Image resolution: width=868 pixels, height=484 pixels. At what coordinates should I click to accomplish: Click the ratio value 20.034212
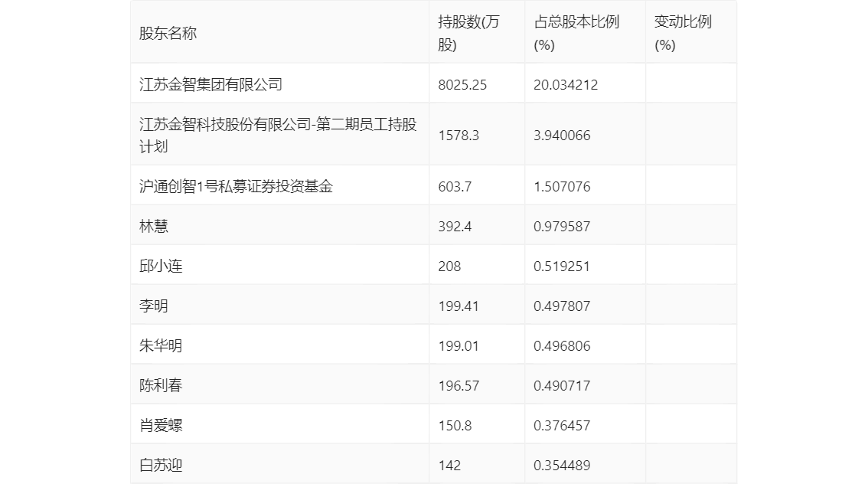tap(565, 85)
